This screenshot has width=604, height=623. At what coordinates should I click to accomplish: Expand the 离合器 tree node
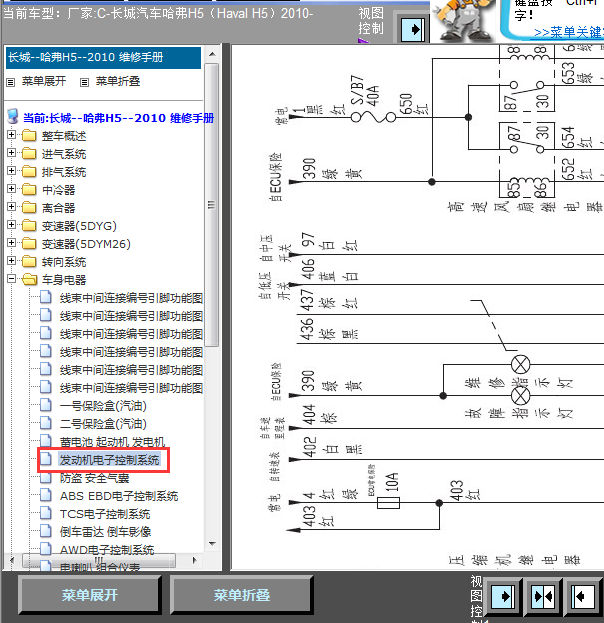(12, 207)
